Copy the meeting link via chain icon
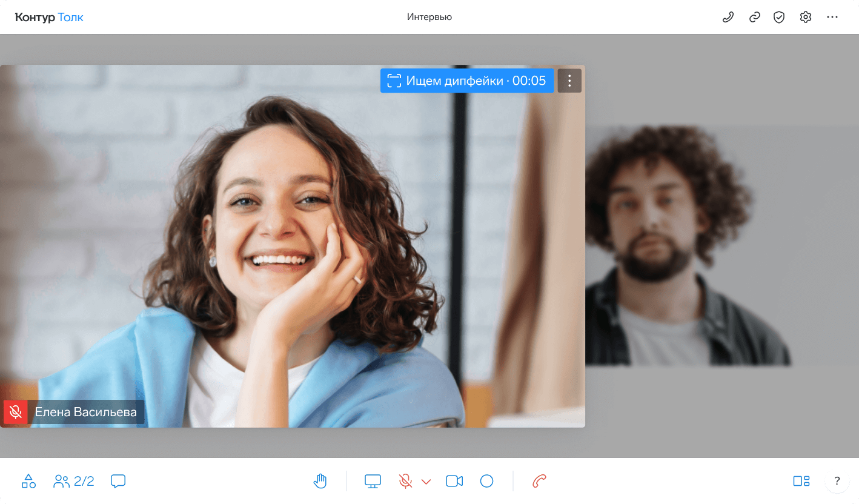The width and height of the screenshot is (859, 504). pyautogui.click(x=754, y=17)
